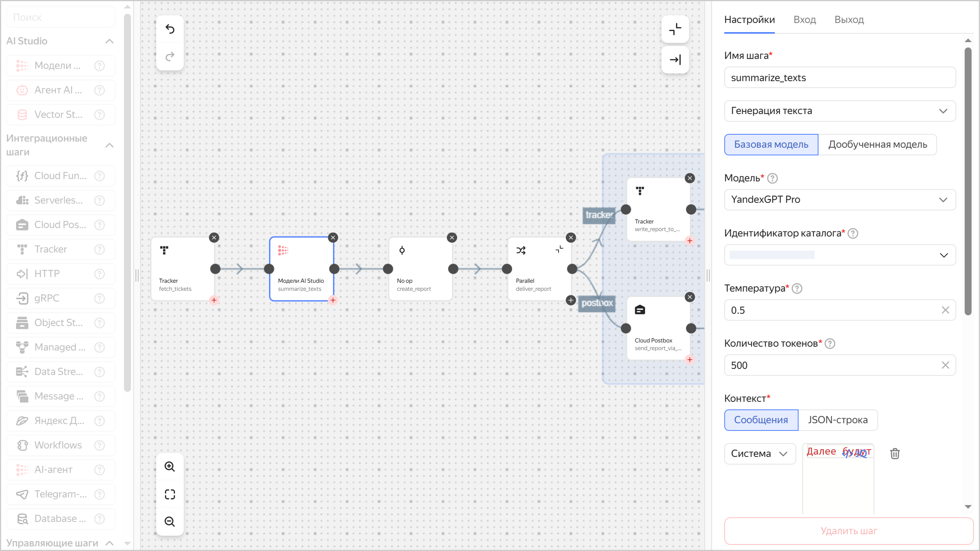
Task: Click the redo icon on the canvas
Action: point(170,57)
